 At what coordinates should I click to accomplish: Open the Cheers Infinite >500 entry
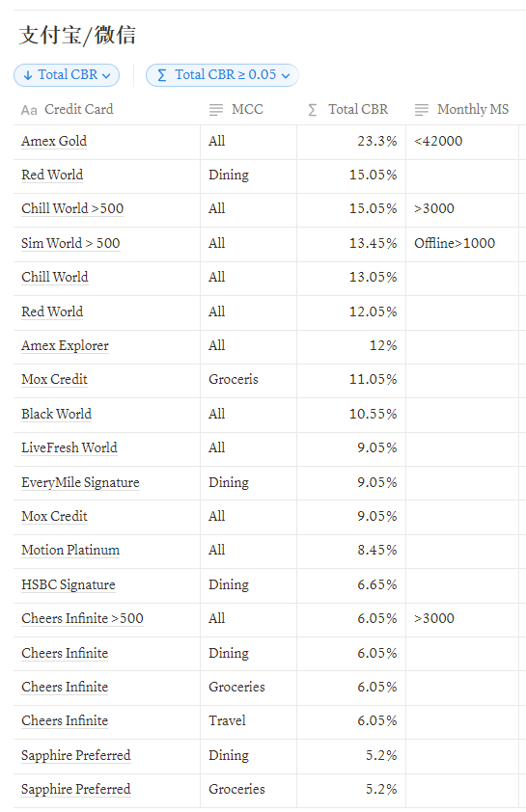[x=82, y=618]
